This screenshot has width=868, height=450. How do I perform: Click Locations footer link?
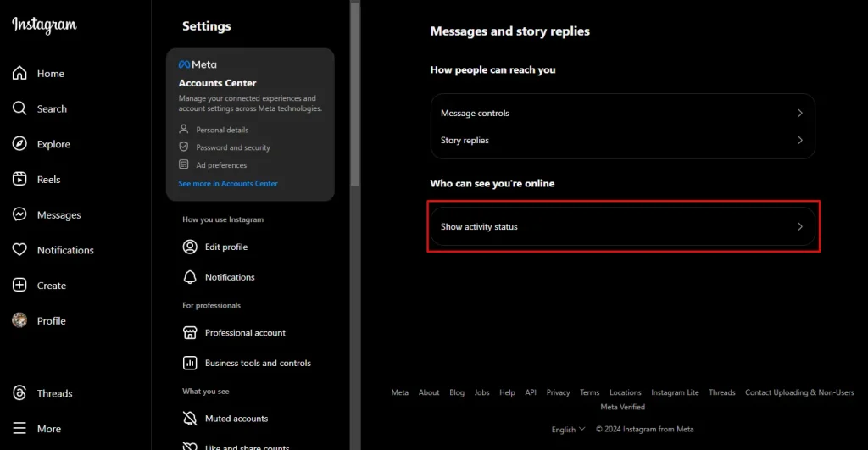click(x=626, y=392)
